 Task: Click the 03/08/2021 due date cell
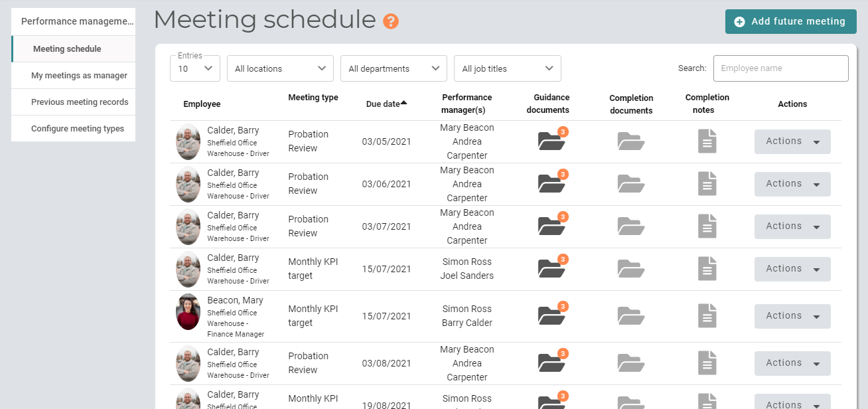tap(386, 363)
